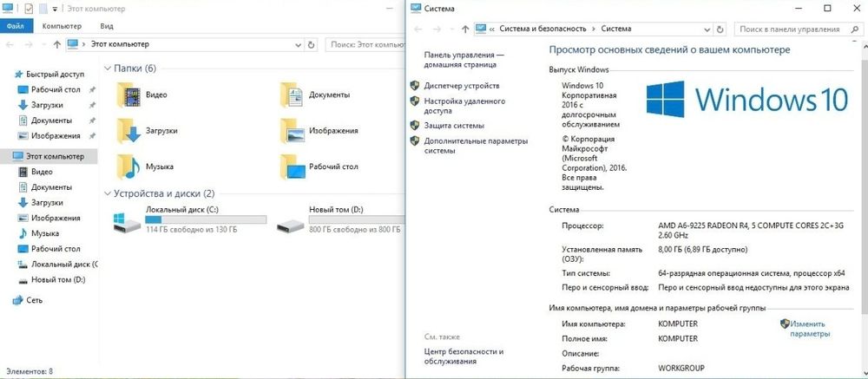Open Explorer address bar history dropdown
This screenshot has height=379, width=868.
coord(298,45)
